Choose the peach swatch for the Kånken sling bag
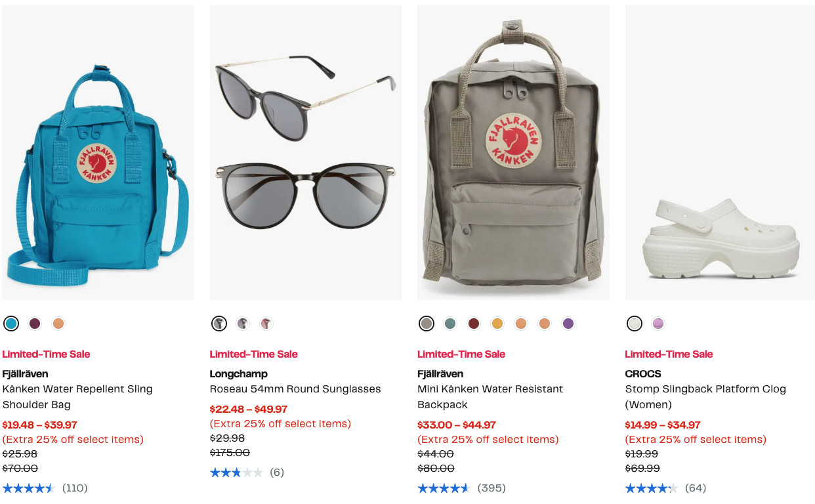815x504 pixels. (58, 324)
